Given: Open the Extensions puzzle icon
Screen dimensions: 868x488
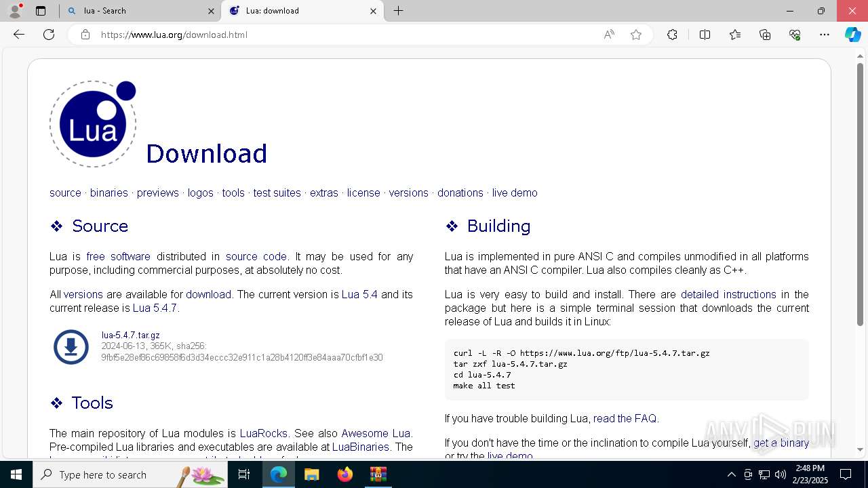Looking at the screenshot, I should click(x=672, y=35).
